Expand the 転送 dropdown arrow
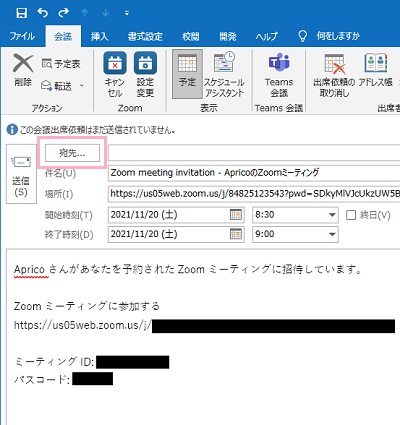Viewport: 400px width, 425px height. tap(82, 86)
